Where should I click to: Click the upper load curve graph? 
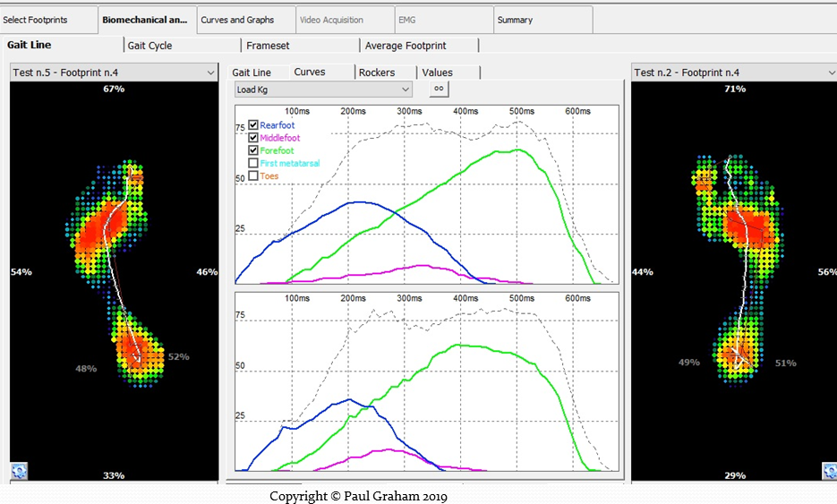[x=427, y=194]
